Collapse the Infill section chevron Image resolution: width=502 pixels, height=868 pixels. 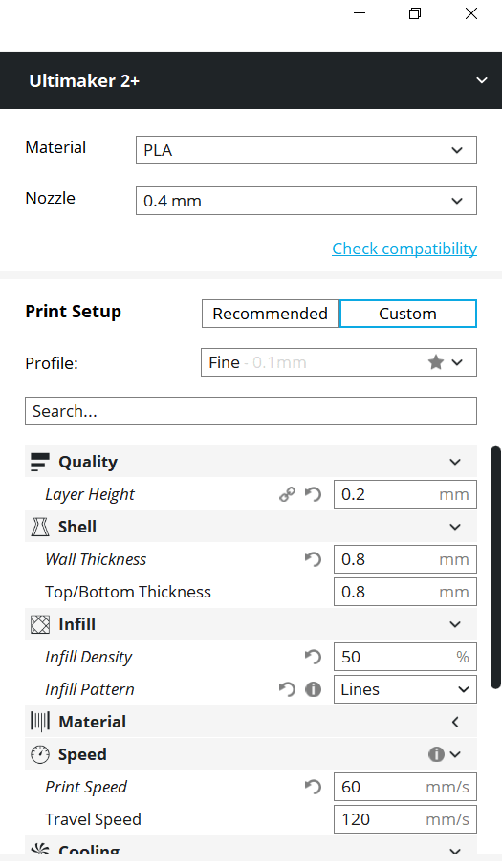pos(455,624)
